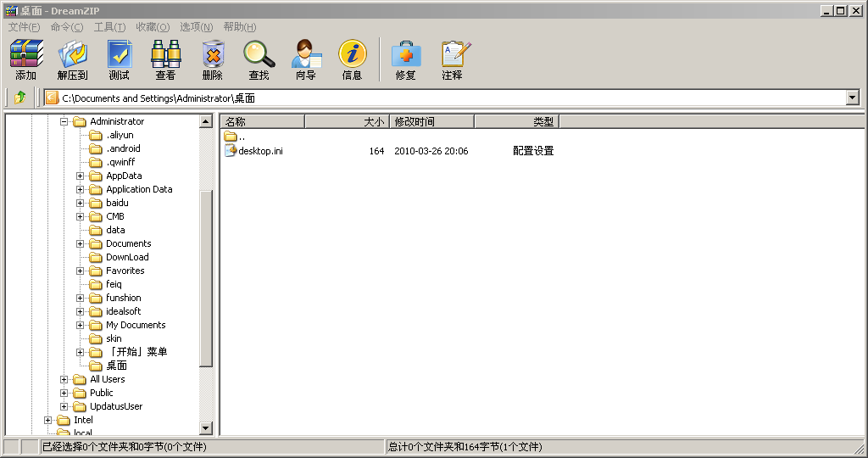
Task: Sort by the 类型 column header
Action: (x=516, y=121)
